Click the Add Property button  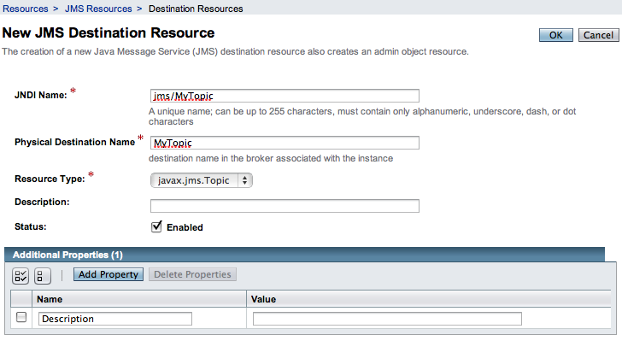tap(108, 274)
